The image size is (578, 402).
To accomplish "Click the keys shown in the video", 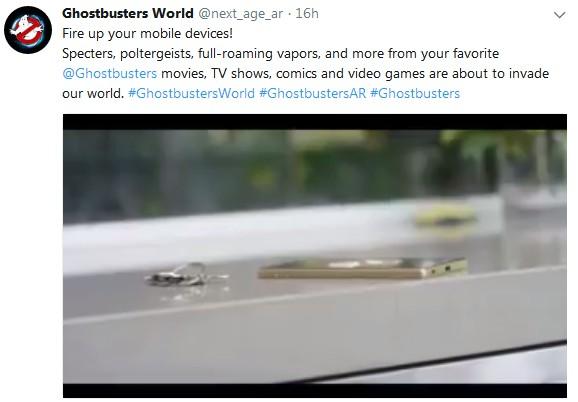I will coord(187,275).
